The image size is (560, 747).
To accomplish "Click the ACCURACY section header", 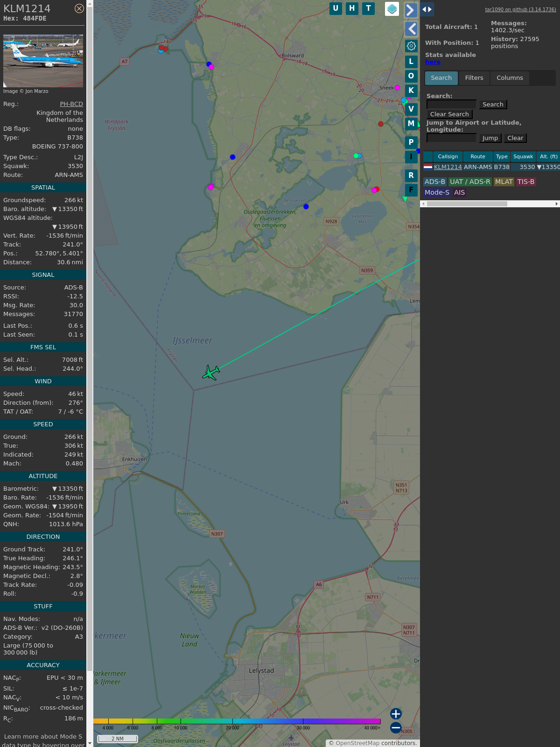I will [x=43, y=665].
